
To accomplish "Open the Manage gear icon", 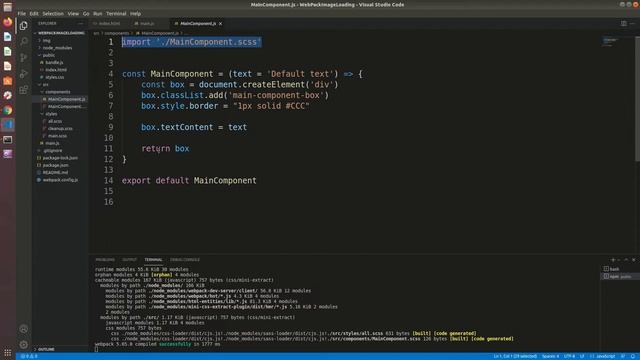I will coord(24,345).
